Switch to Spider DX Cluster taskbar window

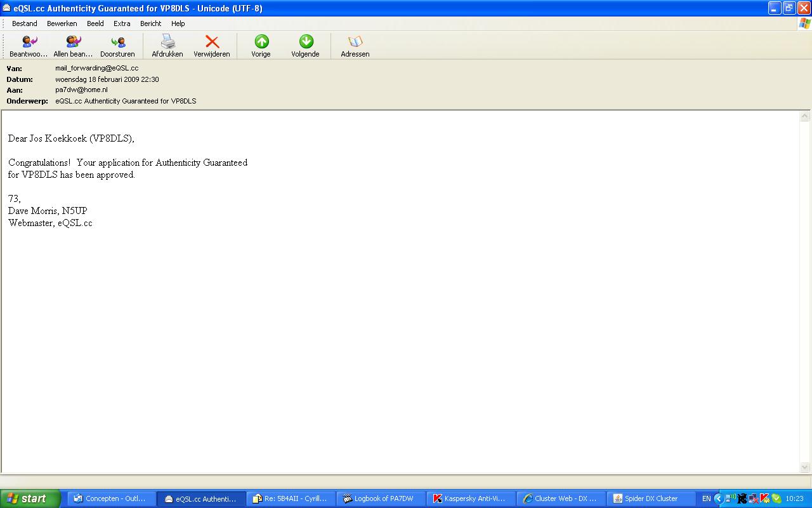pyautogui.click(x=650, y=498)
